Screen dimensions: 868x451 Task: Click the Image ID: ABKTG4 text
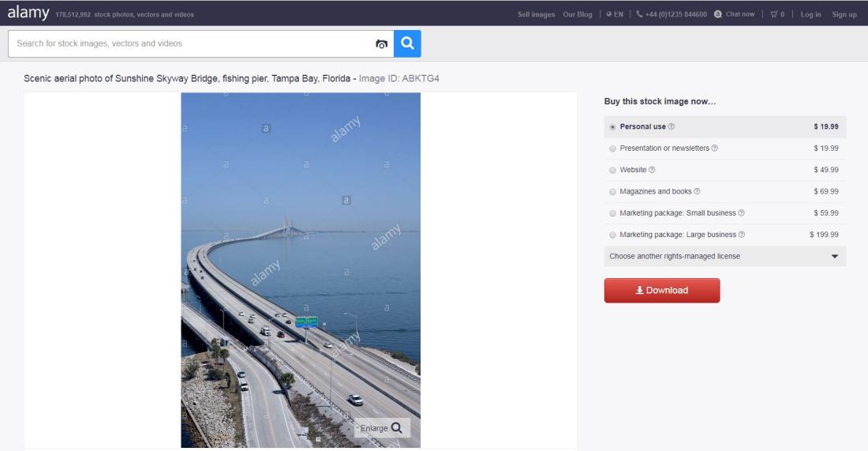coord(398,79)
